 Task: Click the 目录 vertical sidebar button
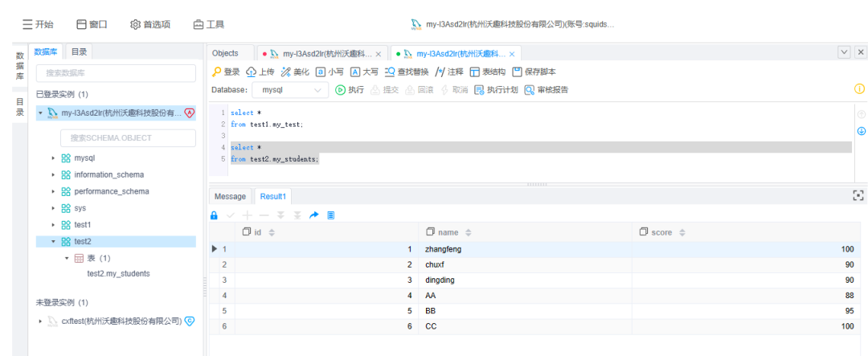19,108
